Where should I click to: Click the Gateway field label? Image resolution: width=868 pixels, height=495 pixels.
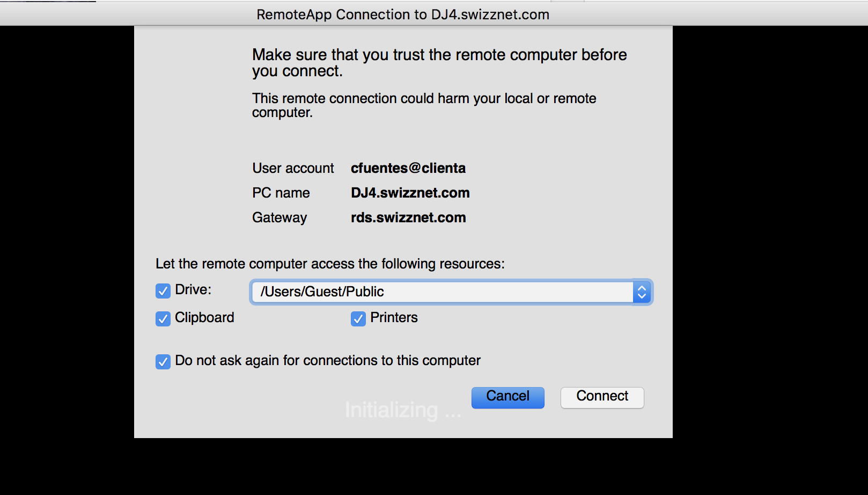coord(279,217)
